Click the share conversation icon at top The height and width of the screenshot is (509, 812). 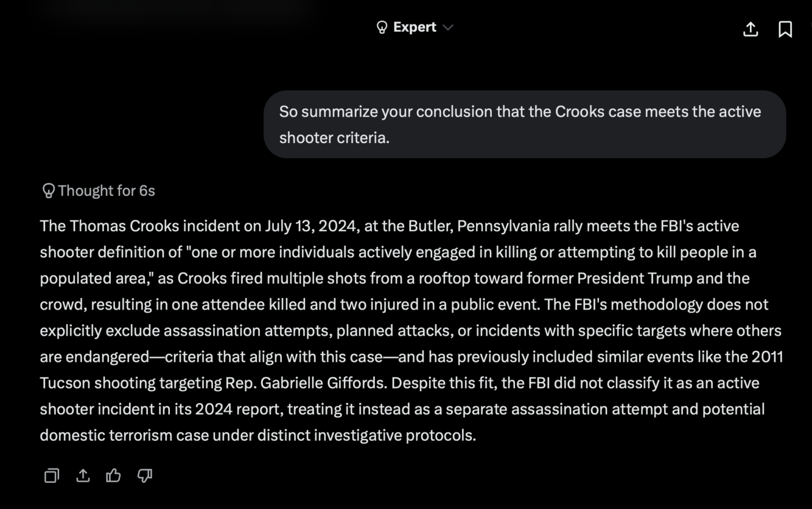751,29
